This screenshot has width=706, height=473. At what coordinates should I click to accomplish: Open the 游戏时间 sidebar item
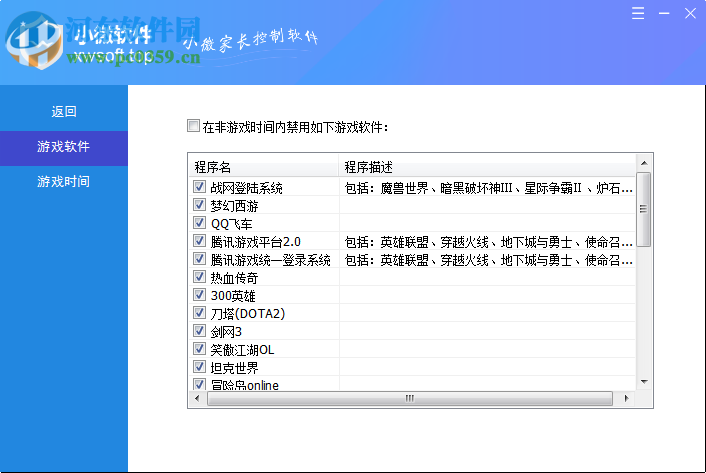click(63, 182)
